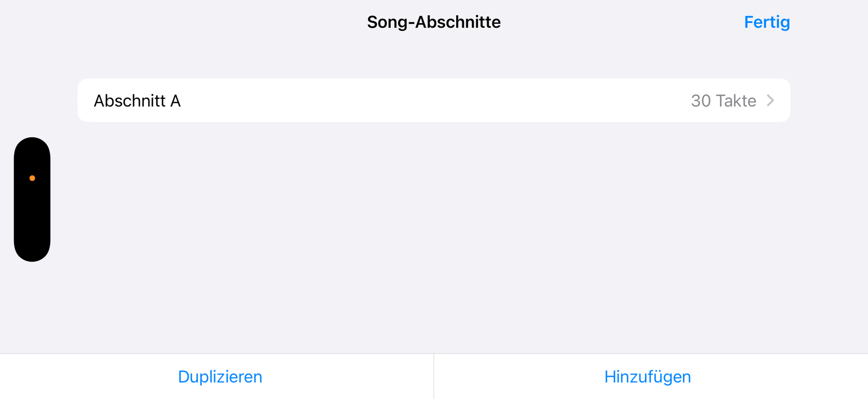Open the Abschnitt A row
Viewport: 868px width, 399px height.
point(433,100)
